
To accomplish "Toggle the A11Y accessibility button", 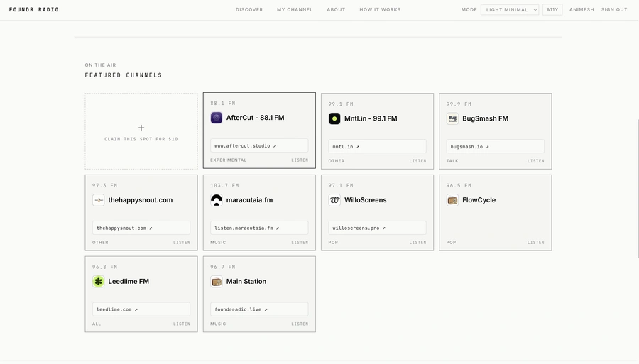I will click(x=552, y=9).
